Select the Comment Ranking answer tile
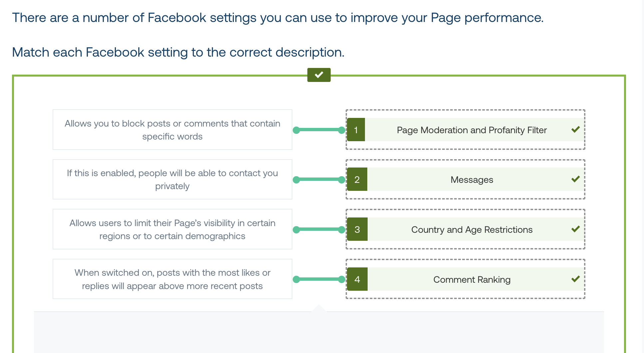This screenshot has width=644, height=353. click(x=466, y=279)
